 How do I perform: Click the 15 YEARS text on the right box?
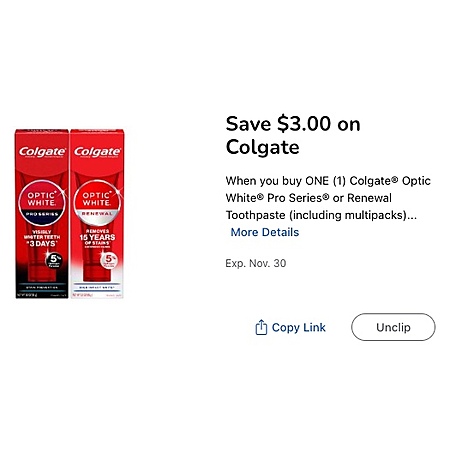tap(97, 237)
